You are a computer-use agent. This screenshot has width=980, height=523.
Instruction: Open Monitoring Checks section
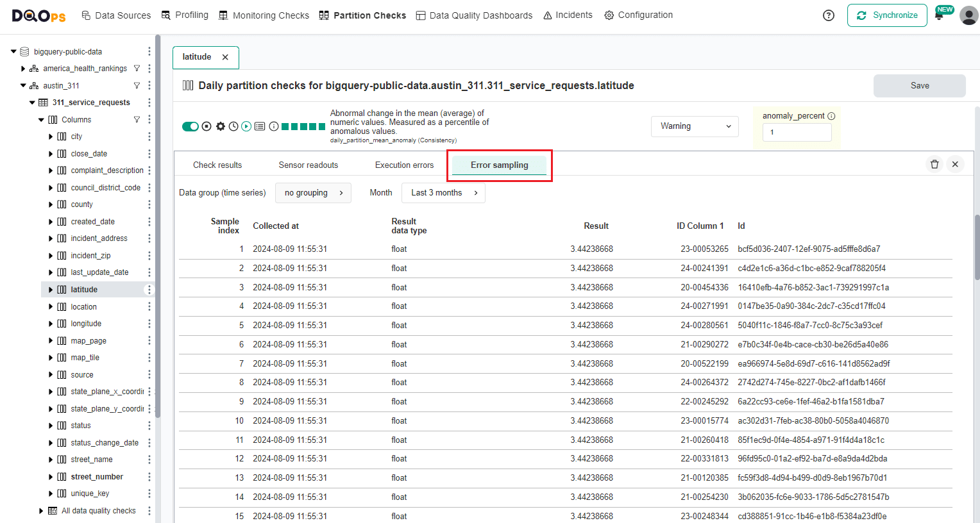pyautogui.click(x=264, y=15)
